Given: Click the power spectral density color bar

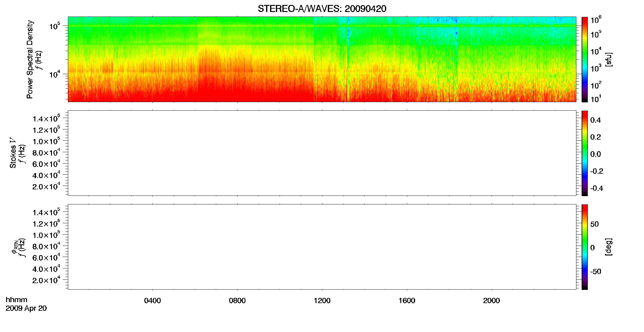Looking at the screenshot, I should [x=585, y=59].
